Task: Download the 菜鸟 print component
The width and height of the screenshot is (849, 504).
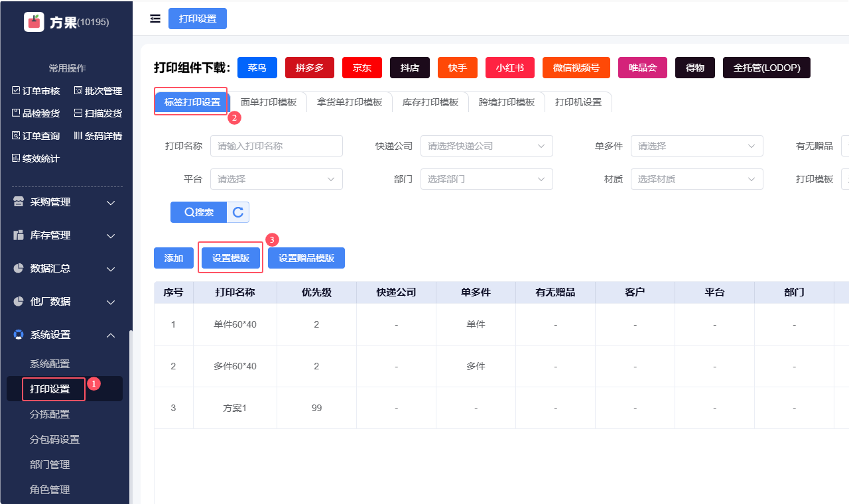Action: click(x=257, y=68)
